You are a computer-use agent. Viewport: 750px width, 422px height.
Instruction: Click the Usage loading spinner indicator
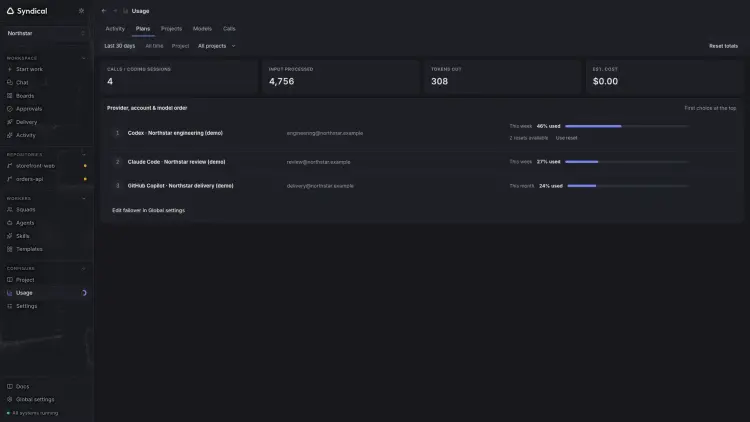(x=84, y=293)
